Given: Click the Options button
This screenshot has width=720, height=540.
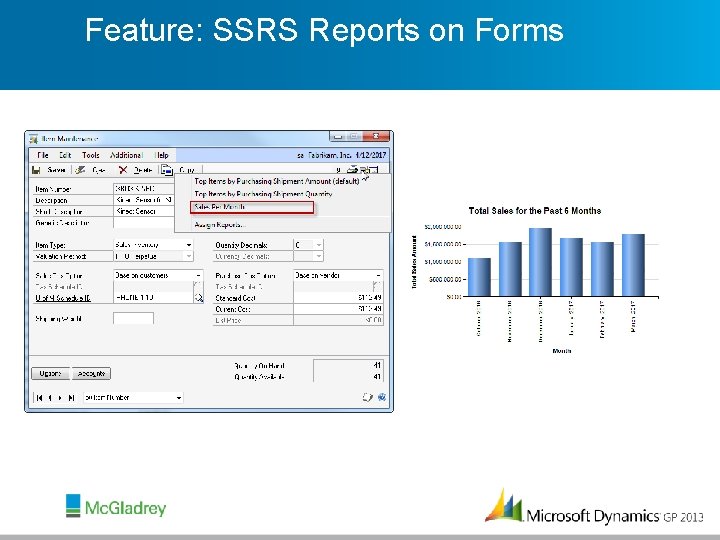Looking at the screenshot, I should coord(51,373).
